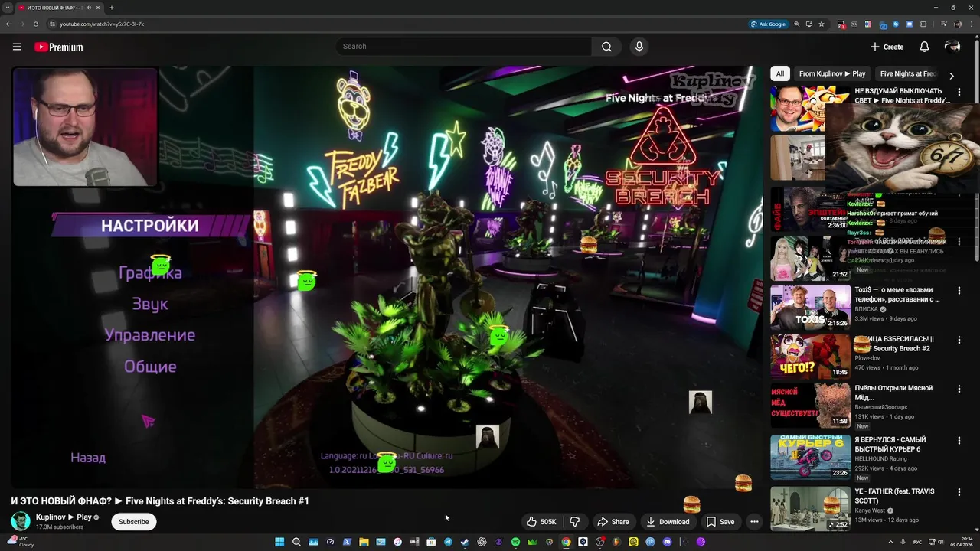The image size is (980, 551).
Task: Open the 18:45 Security Breach #2 thumbnail
Action: (810, 357)
